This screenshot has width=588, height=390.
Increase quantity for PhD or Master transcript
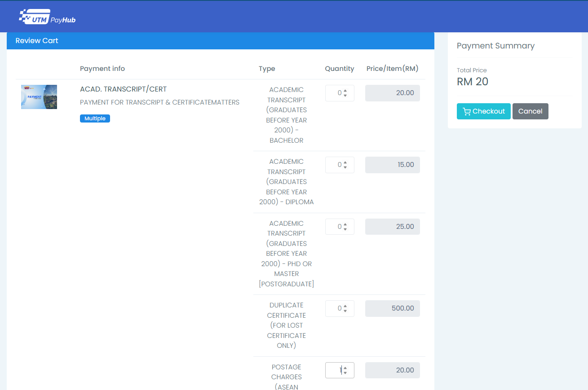click(345, 224)
